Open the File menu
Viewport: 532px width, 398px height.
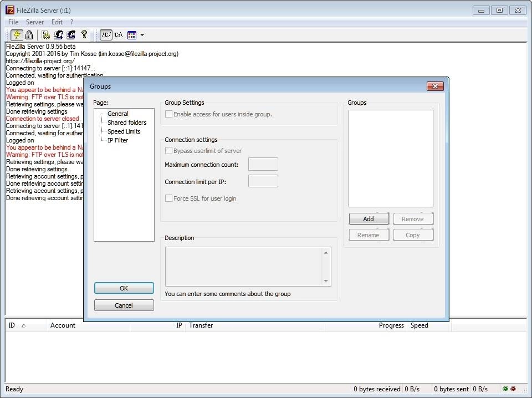(x=13, y=22)
